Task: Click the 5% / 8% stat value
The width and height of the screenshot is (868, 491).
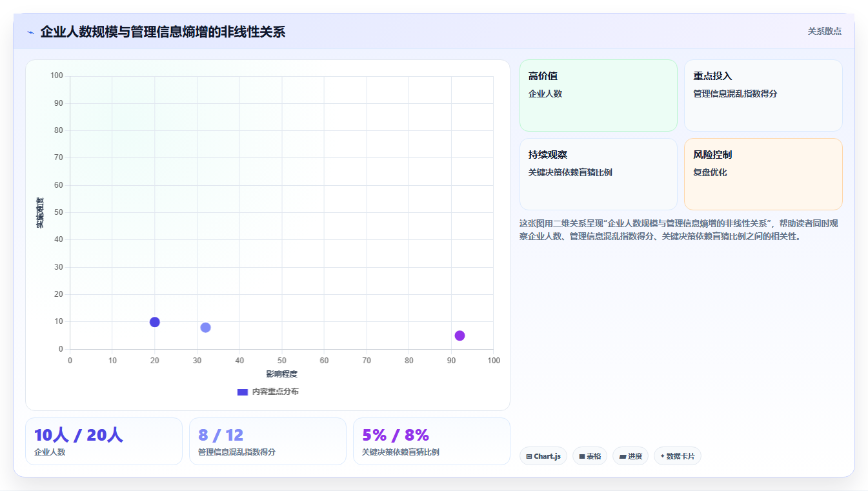Action: 396,435
